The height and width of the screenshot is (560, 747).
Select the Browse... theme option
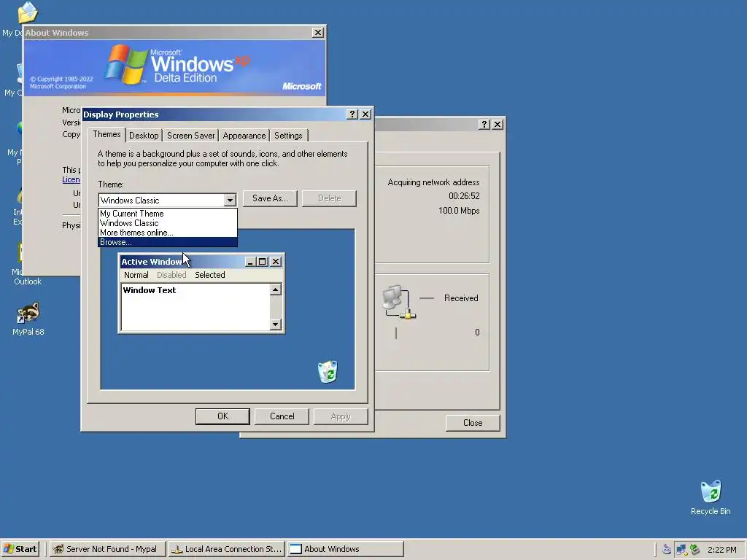[167, 242]
